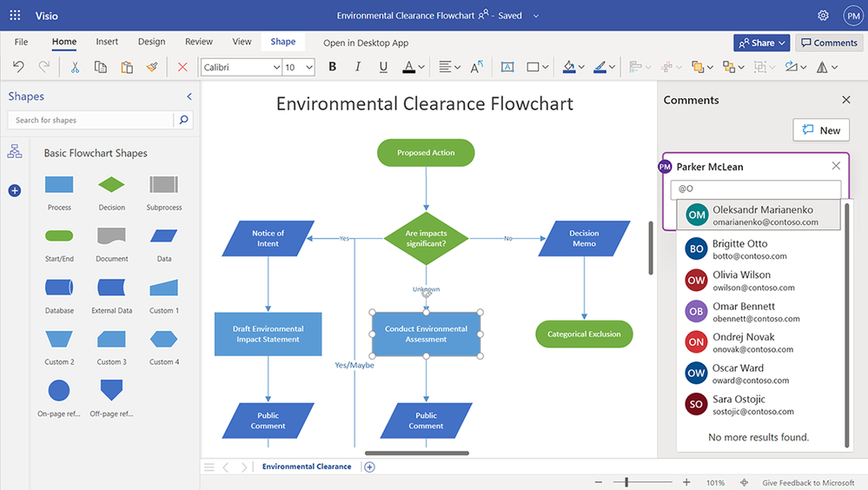Switch to the Insert tab
Image resolution: width=868 pixels, height=490 pixels.
pyautogui.click(x=107, y=42)
